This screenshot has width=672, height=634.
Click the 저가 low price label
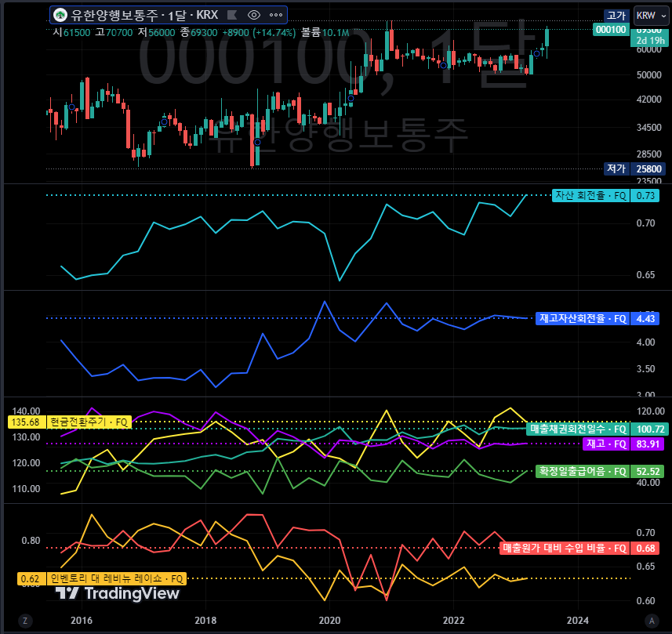tap(616, 168)
